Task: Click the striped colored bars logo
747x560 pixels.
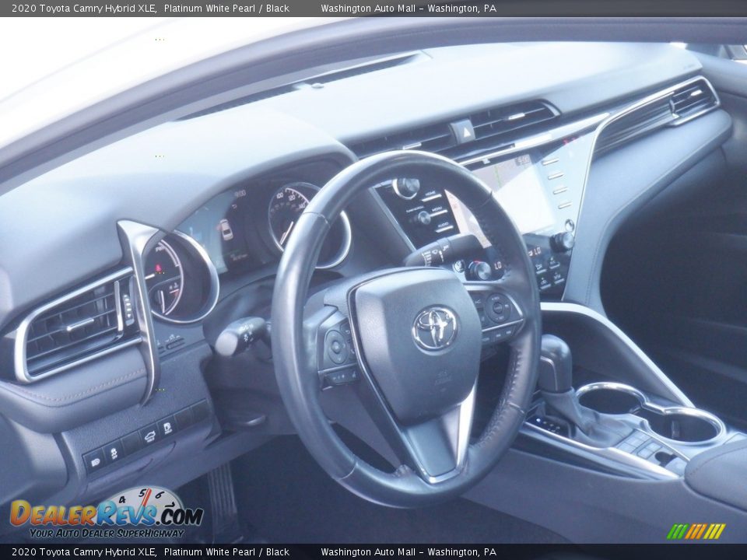Action: (696, 531)
